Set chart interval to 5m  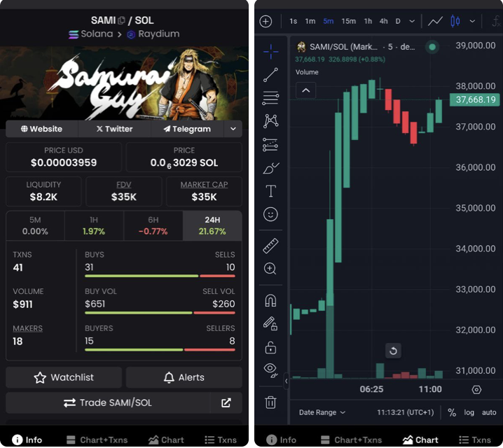coord(328,21)
